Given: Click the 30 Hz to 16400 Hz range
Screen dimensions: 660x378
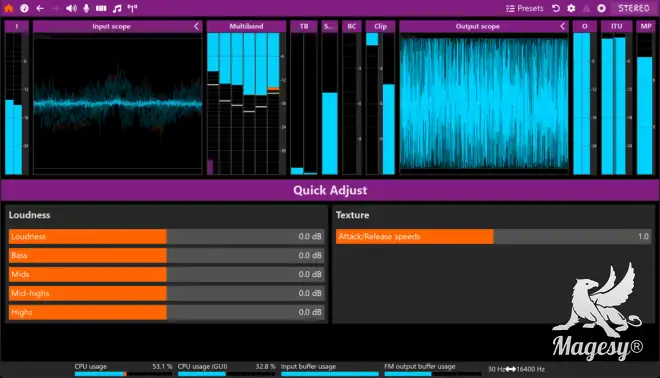Looking at the screenshot, I should coord(516,369).
